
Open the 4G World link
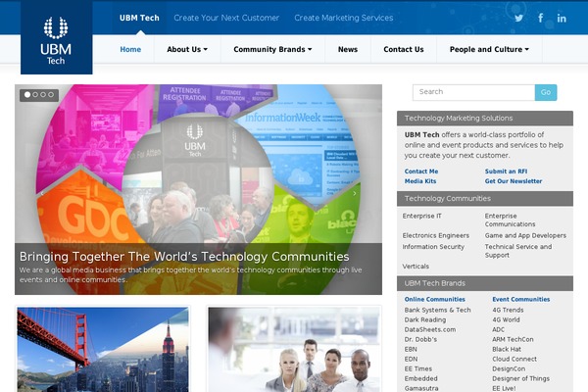pyautogui.click(x=506, y=319)
